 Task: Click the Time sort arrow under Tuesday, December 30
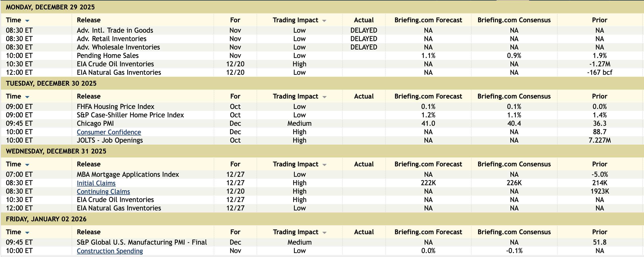(27, 97)
